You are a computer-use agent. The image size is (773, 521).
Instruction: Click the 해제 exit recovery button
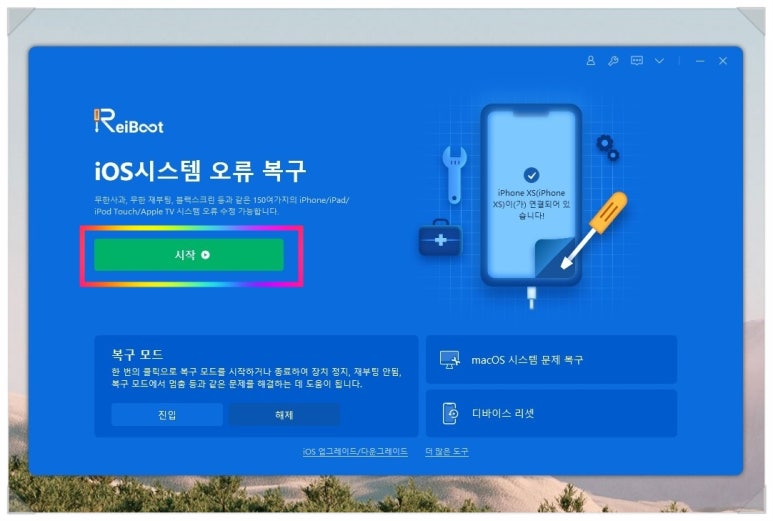pos(284,415)
